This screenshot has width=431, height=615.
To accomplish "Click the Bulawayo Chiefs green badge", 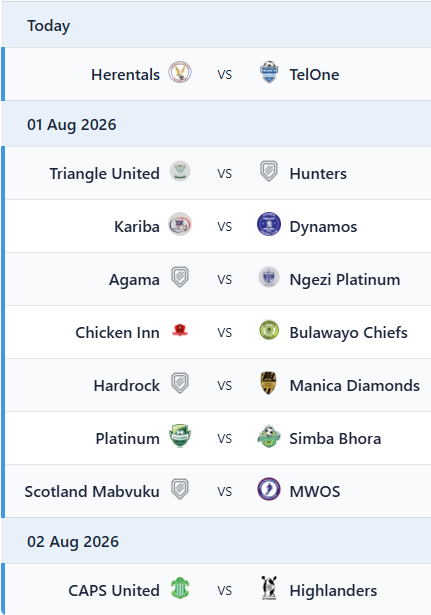I will tap(269, 330).
